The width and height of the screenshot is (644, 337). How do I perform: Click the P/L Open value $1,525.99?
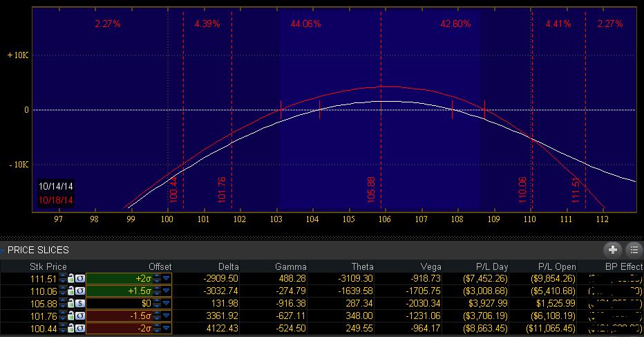point(556,303)
